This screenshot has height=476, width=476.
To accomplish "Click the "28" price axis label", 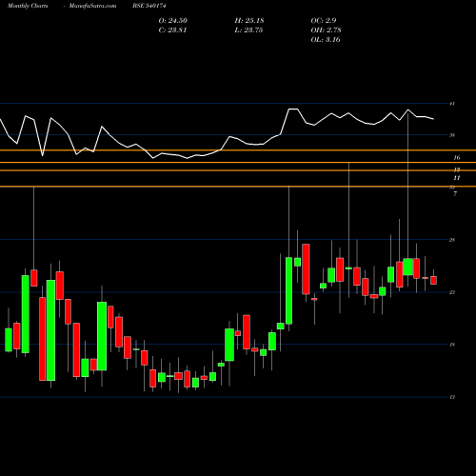I will click(452, 240).
